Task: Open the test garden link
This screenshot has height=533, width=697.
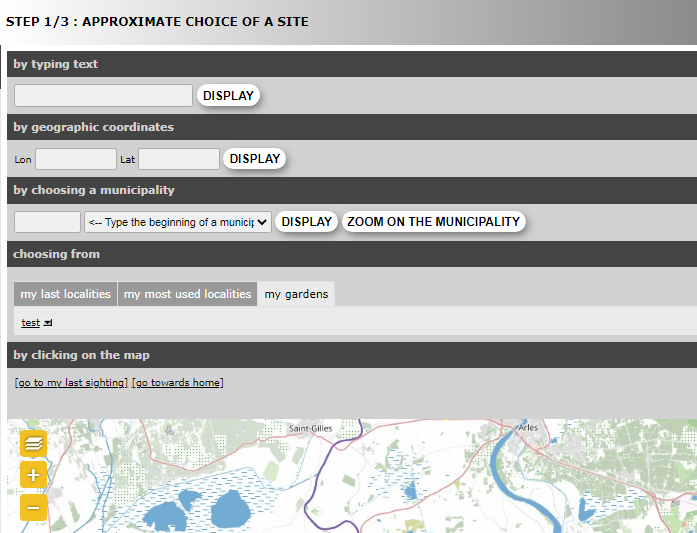Action: click(30, 322)
